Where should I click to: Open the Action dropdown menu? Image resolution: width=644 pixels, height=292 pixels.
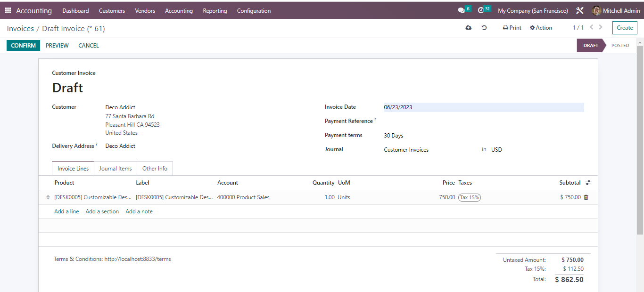(541, 28)
